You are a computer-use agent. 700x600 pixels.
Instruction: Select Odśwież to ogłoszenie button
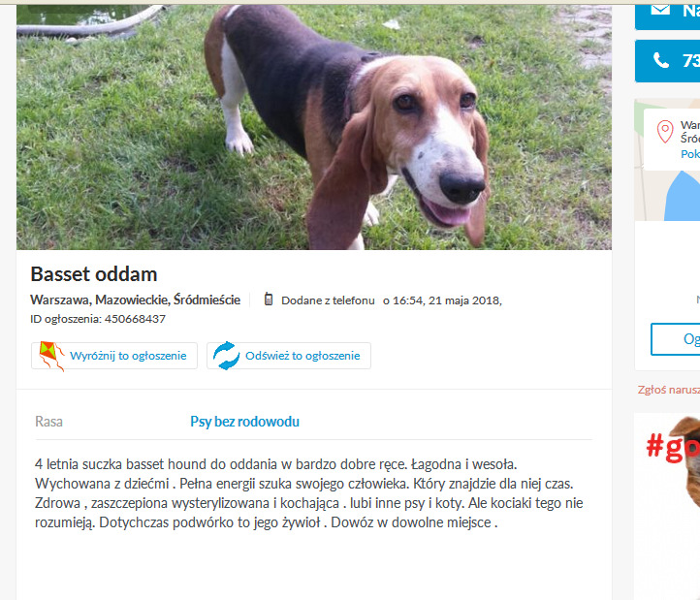[x=289, y=356]
